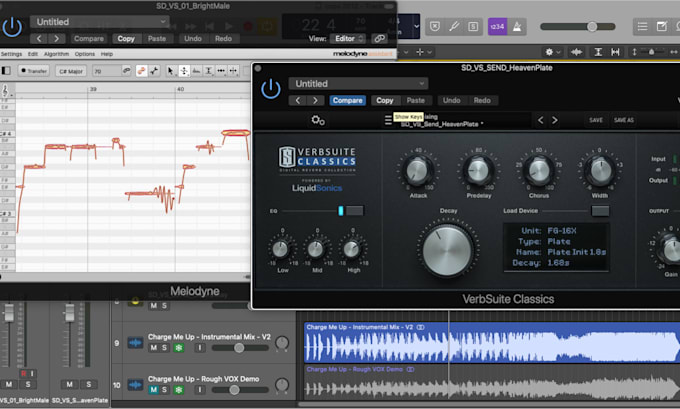This screenshot has width=680, height=409.
Task: Open the View Editor dropdown in Melodyne
Action: pos(348,39)
